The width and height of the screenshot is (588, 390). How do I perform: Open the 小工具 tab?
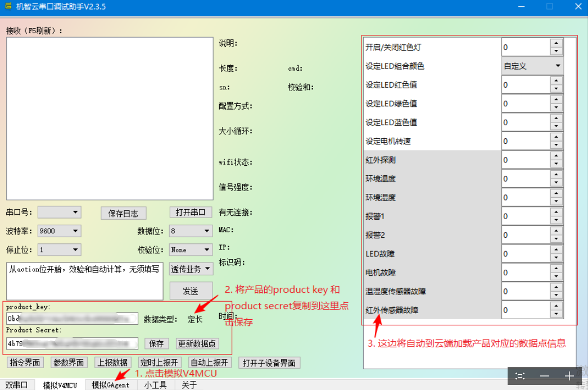click(x=155, y=385)
